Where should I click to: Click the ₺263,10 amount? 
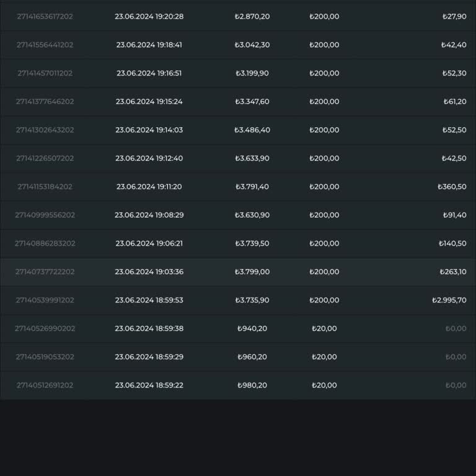pyautogui.click(x=452, y=272)
